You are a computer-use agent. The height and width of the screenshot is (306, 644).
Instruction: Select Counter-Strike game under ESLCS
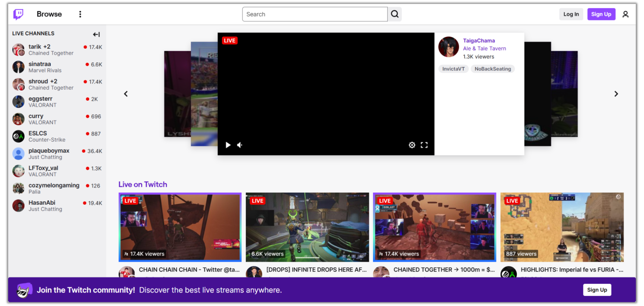click(47, 140)
